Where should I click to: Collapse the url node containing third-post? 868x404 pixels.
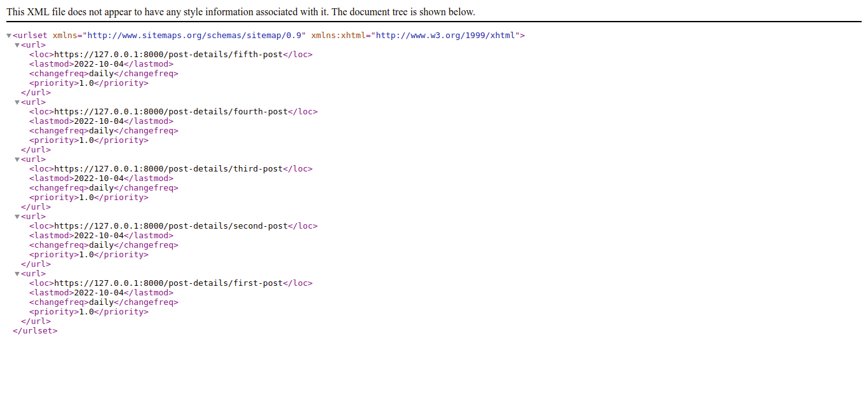(17, 159)
